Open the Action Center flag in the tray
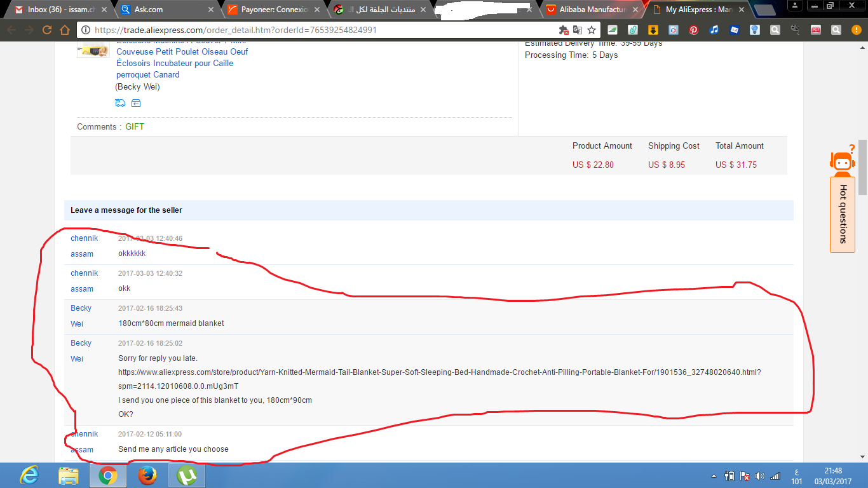 pyautogui.click(x=745, y=476)
